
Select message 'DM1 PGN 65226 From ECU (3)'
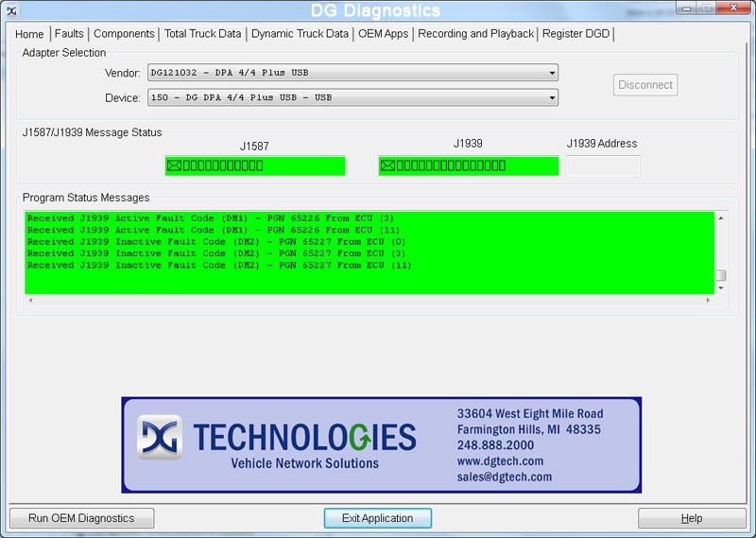(x=211, y=218)
